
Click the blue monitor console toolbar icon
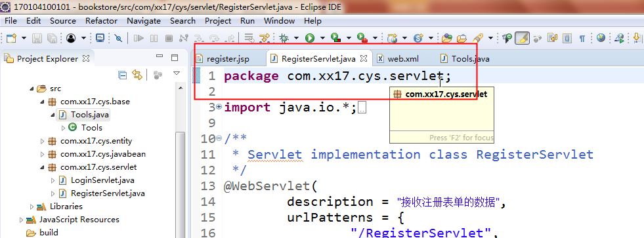coord(100,38)
